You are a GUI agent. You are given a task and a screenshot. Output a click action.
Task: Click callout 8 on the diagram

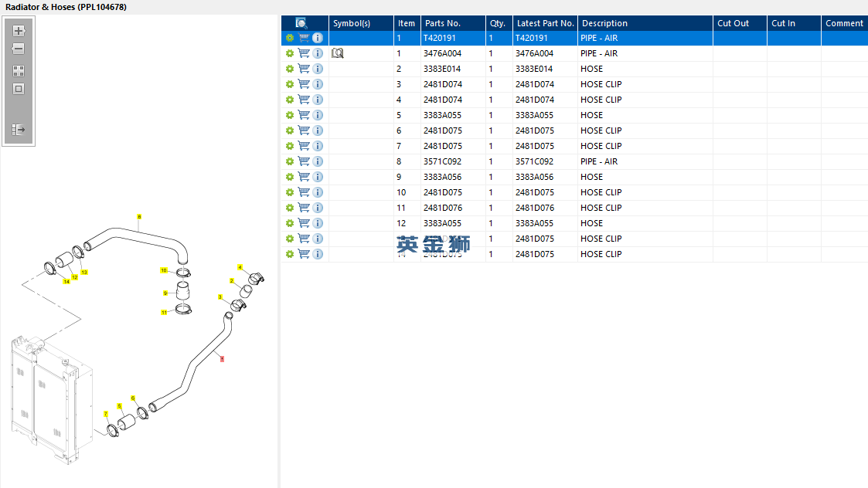tap(139, 217)
